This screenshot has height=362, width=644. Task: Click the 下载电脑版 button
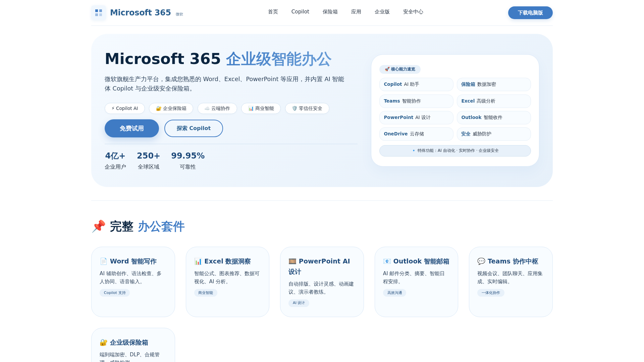tap(530, 13)
